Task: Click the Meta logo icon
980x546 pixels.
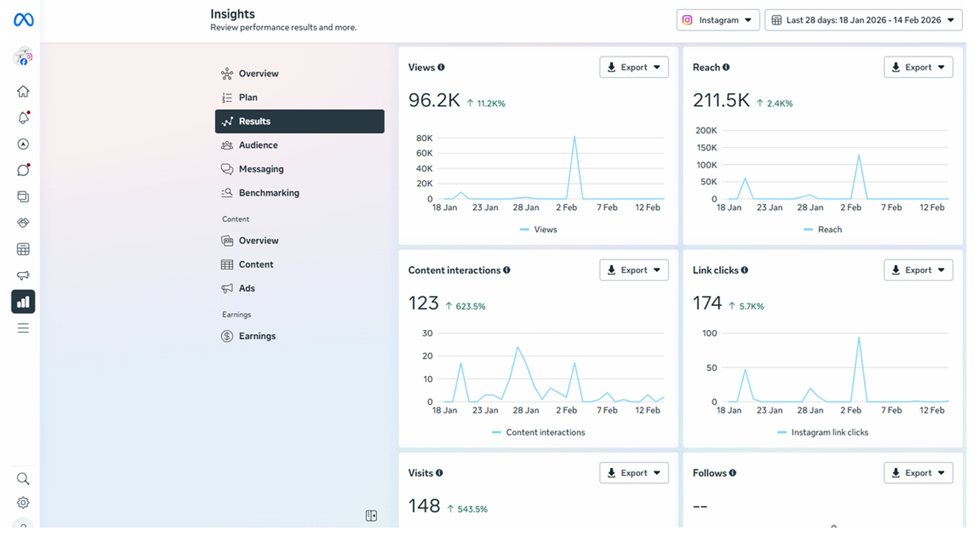Action: (23, 20)
